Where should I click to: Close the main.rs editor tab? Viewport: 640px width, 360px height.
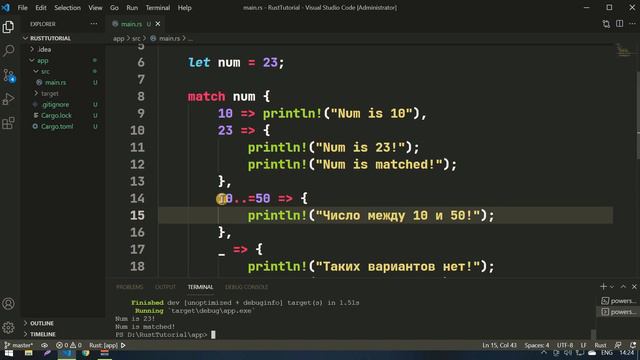(158, 24)
